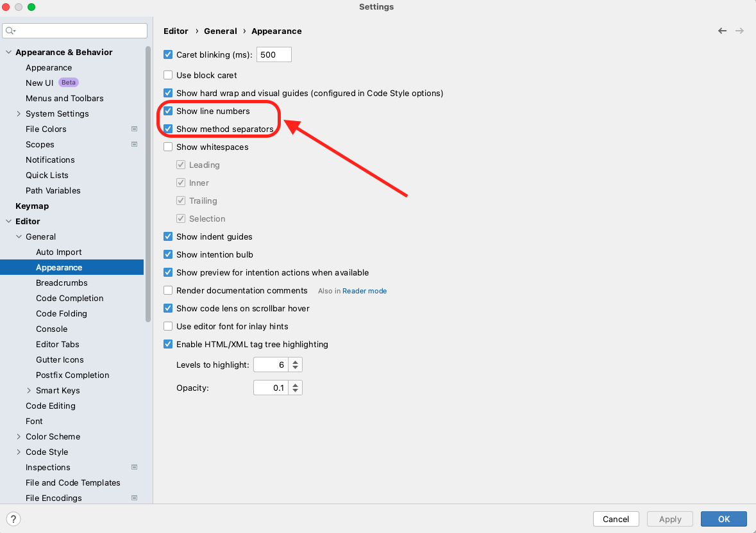This screenshot has width=756, height=533.
Task: Click the project-level icon beside Inspections
Action: (134, 467)
